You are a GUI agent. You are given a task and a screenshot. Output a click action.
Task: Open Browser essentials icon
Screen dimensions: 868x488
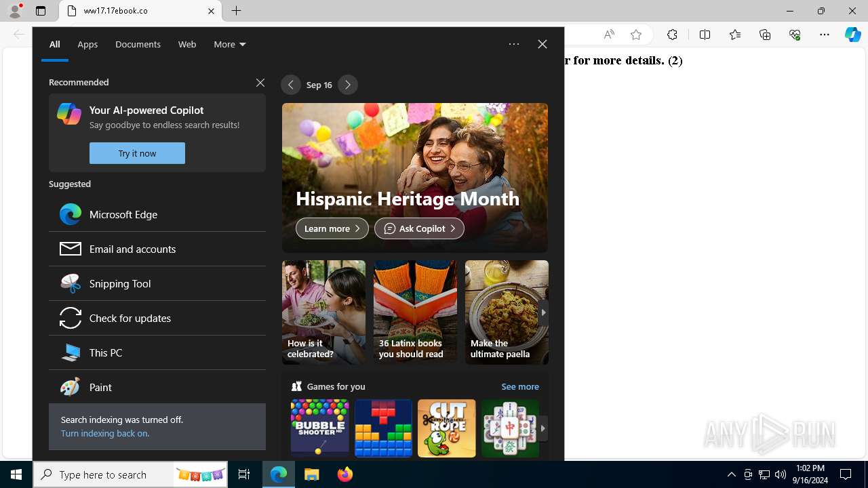[x=795, y=35]
